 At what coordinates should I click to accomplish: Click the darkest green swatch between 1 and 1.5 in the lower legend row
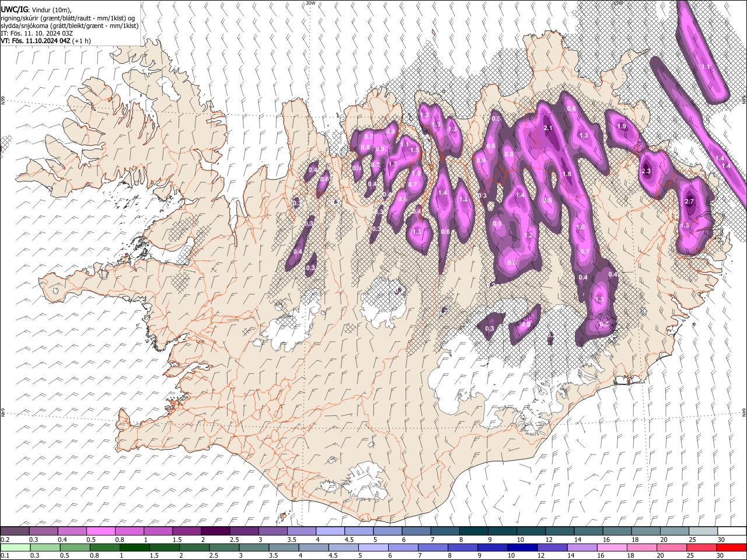pyautogui.click(x=135, y=547)
